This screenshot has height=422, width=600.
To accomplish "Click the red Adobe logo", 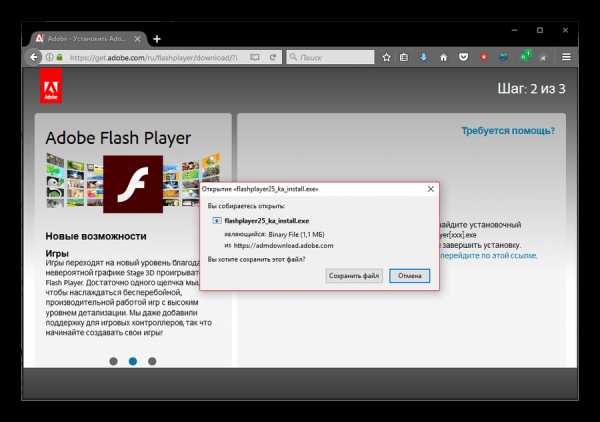I will point(51,86).
